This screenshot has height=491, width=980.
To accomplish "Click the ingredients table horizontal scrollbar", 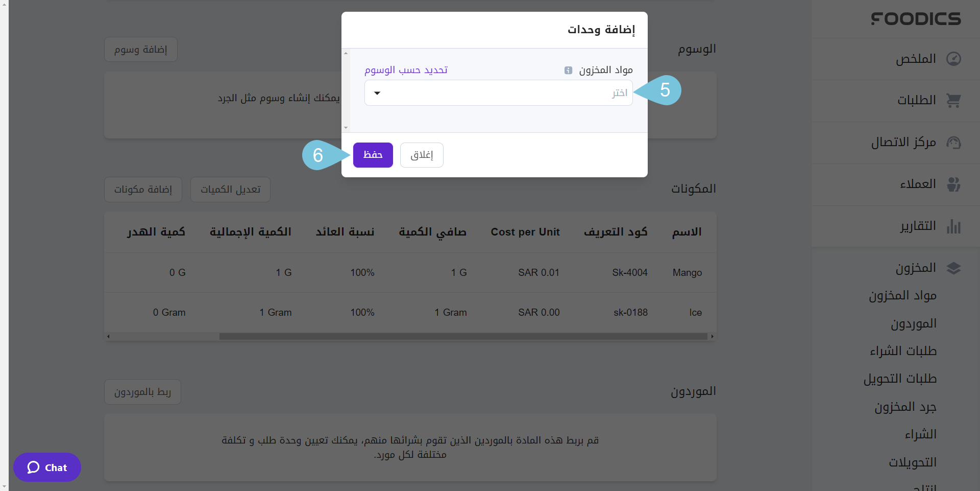I will click(x=462, y=336).
